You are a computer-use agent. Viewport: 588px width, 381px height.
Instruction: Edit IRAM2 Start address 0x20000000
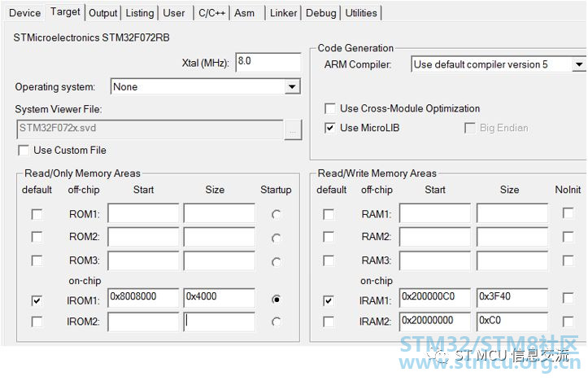(435, 322)
